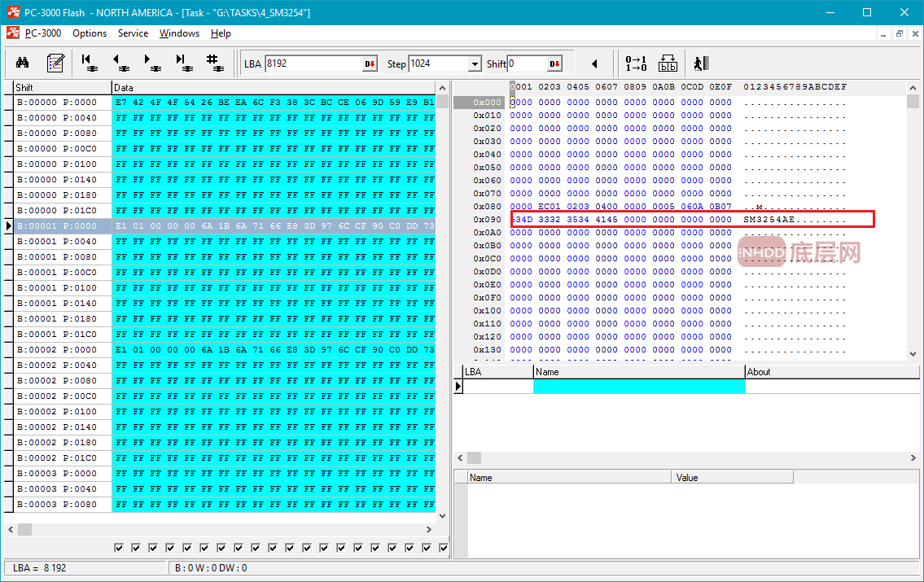Open the Options menu
The image size is (924, 582).
pyautogui.click(x=90, y=33)
